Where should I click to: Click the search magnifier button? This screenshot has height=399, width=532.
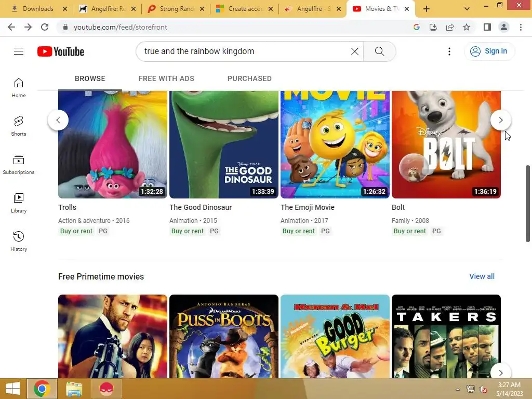[379, 51]
